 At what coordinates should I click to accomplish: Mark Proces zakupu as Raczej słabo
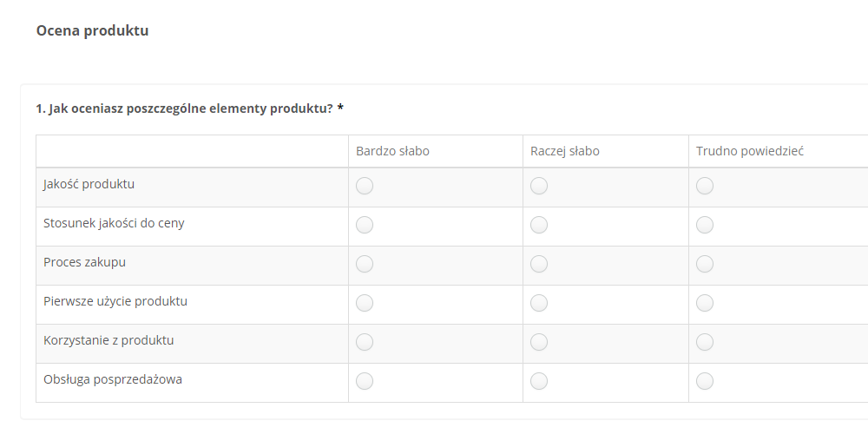pyautogui.click(x=539, y=264)
